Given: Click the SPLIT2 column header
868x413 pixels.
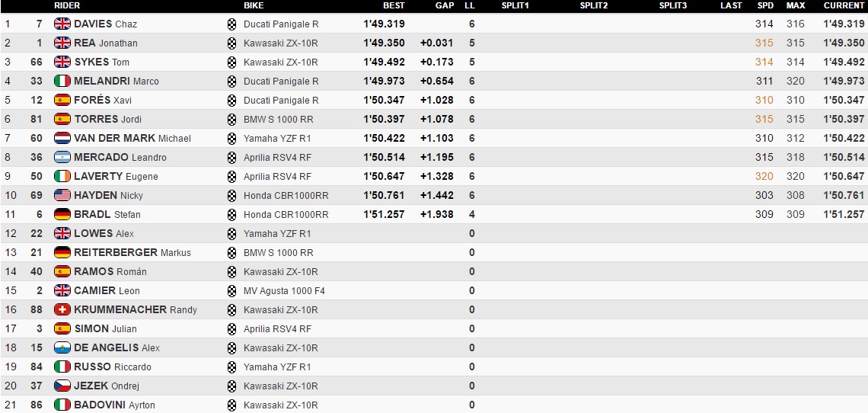Looking at the screenshot, I should pos(593,5).
